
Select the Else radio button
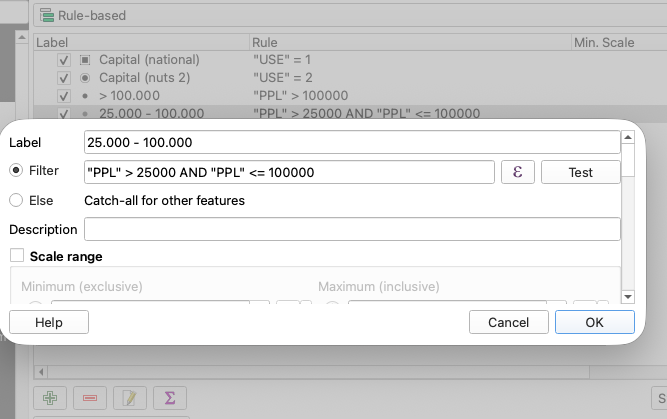pos(16,200)
